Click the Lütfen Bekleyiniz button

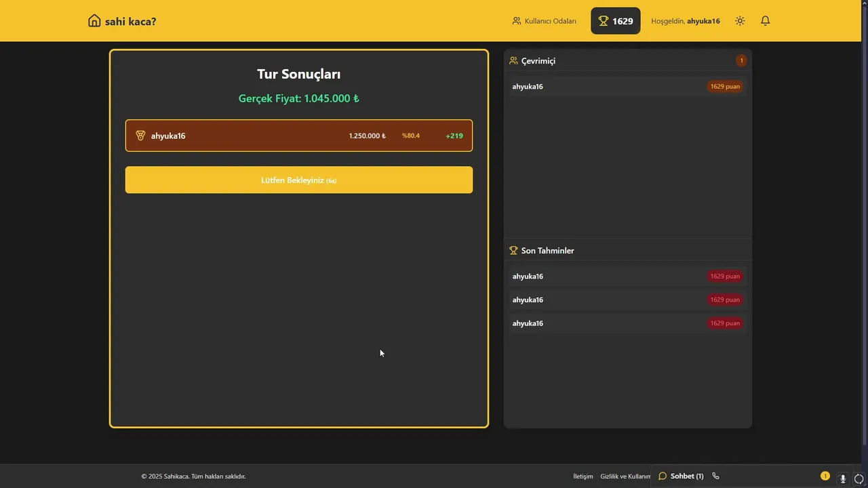299,180
